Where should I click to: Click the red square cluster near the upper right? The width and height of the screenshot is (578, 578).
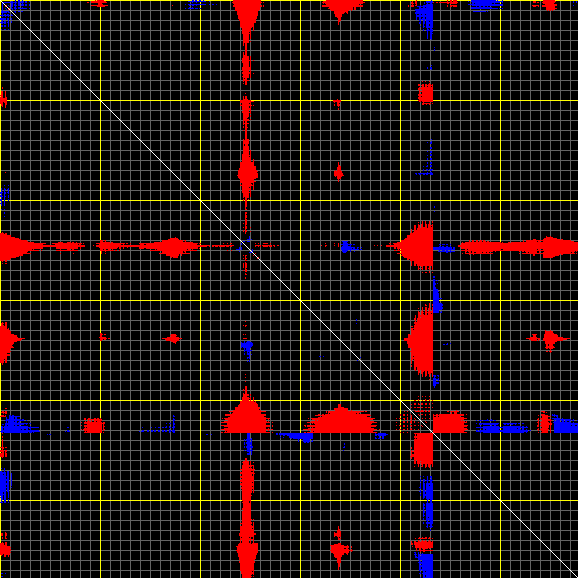(425, 93)
